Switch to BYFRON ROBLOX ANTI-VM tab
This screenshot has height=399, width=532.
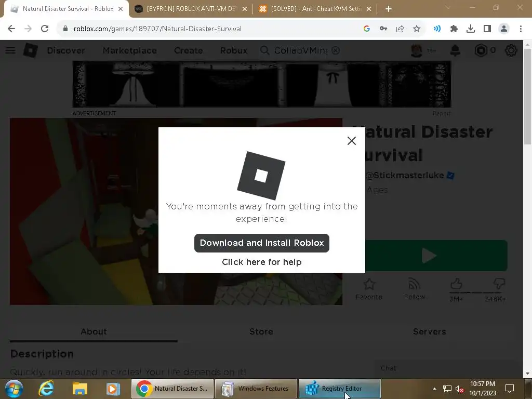[191, 9]
